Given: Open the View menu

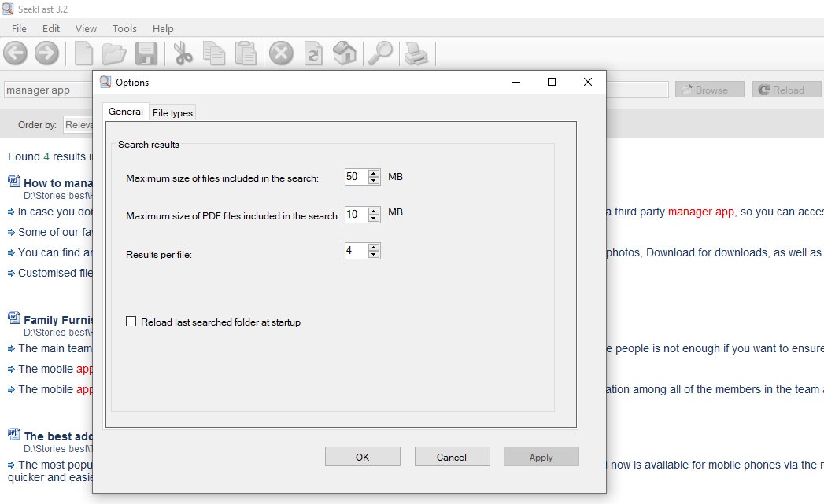Looking at the screenshot, I should coord(86,28).
